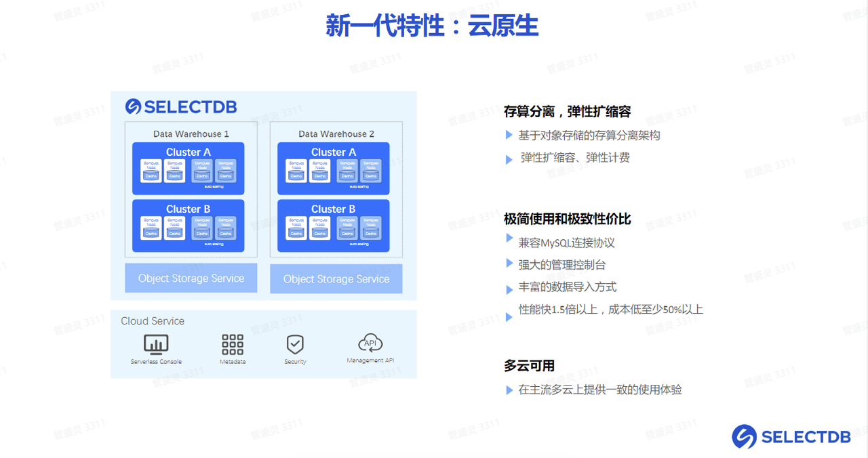Select heading 多云可用
868x458 pixels.
(x=529, y=366)
